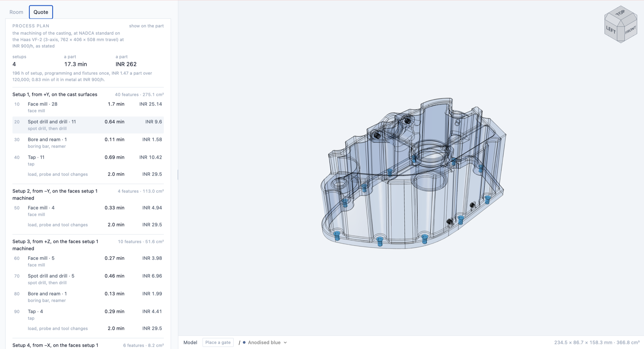
Task: Click '40 features · 275.1 cm²' summary
Action: pos(139,94)
